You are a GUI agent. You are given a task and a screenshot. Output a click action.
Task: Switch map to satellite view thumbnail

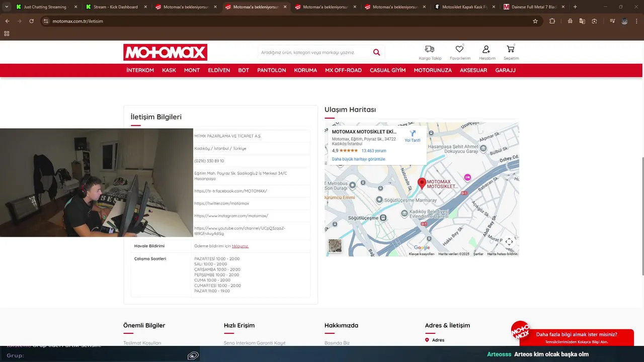pos(335,246)
